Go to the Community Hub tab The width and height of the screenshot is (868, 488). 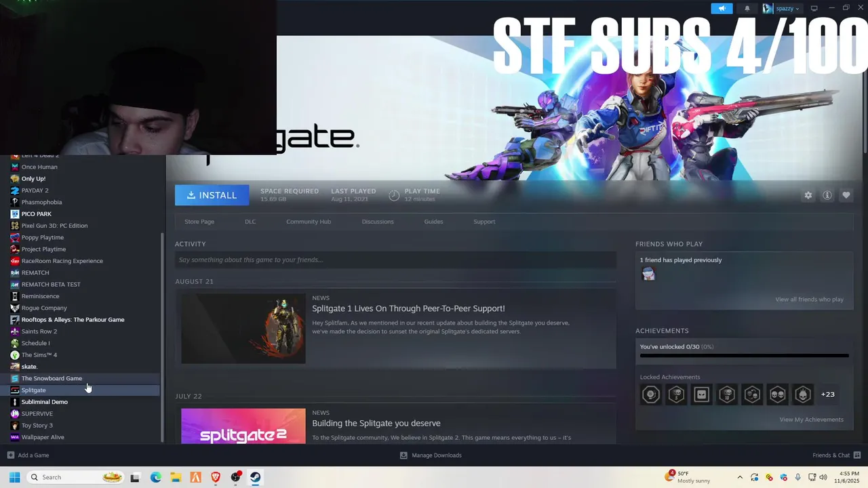pos(309,222)
